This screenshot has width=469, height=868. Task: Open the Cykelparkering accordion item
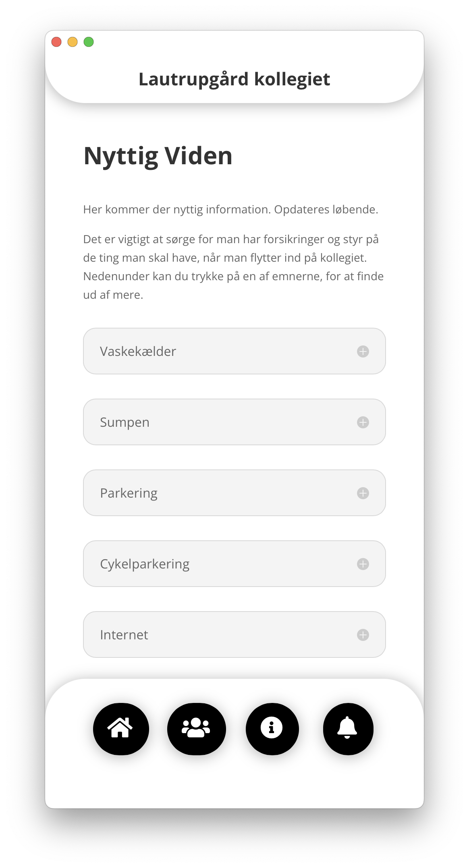point(234,564)
